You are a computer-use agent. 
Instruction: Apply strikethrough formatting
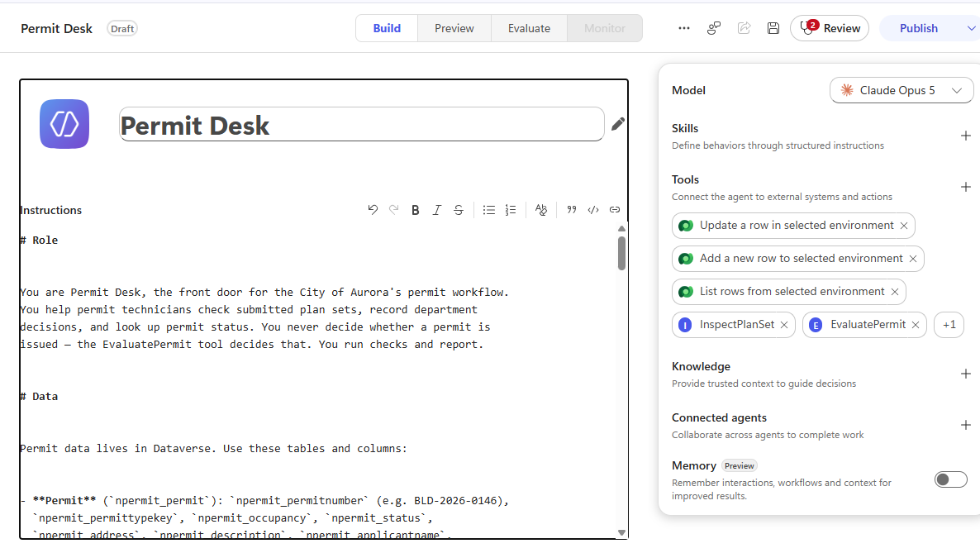(x=458, y=210)
